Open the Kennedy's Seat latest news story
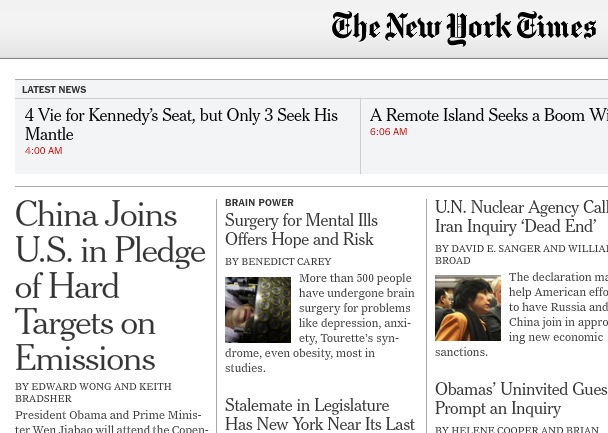This screenshot has width=608, height=433. pos(181,125)
